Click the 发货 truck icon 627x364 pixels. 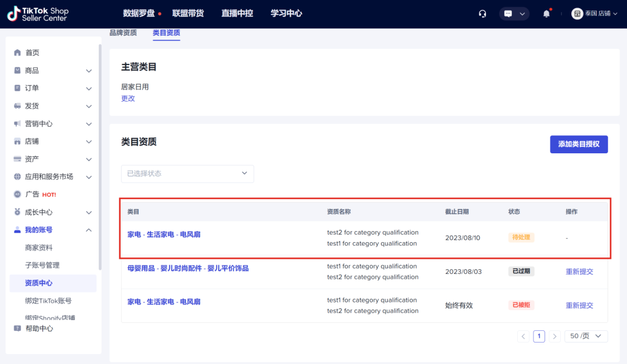[x=17, y=106]
